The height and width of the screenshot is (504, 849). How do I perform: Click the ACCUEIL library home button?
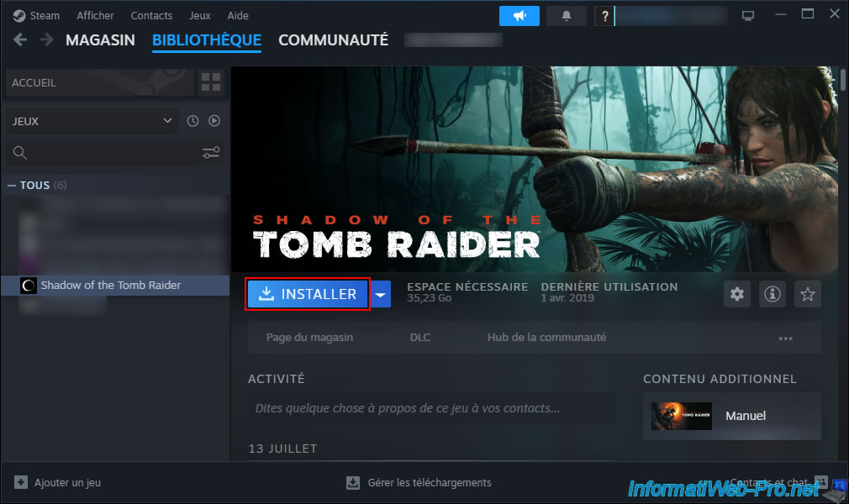[100, 82]
